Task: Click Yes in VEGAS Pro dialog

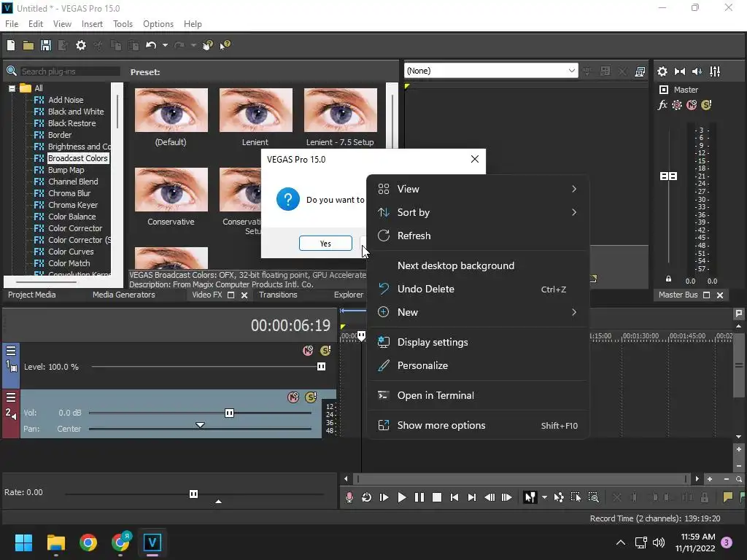Action: (x=325, y=244)
